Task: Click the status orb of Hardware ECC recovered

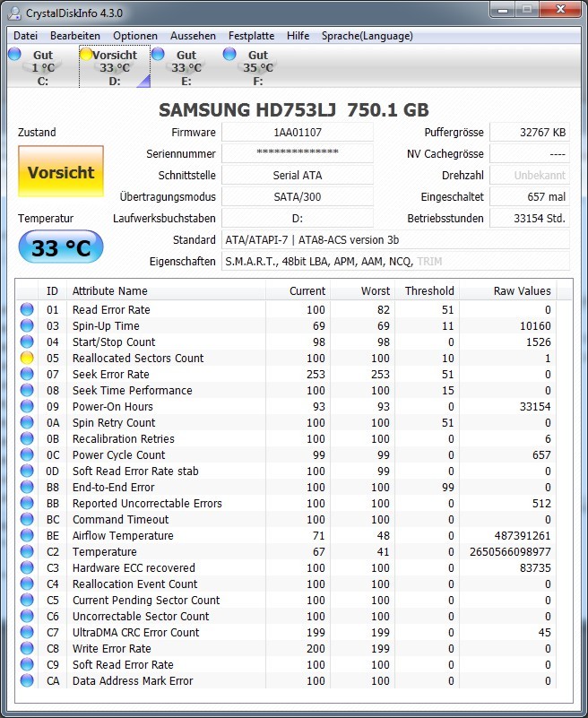Action: pyautogui.click(x=27, y=567)
